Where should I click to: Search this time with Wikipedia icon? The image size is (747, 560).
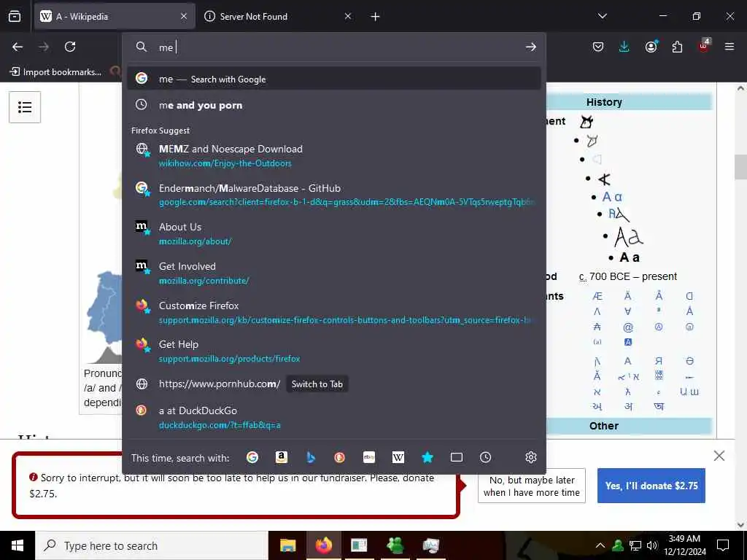[x=398, y=457]
